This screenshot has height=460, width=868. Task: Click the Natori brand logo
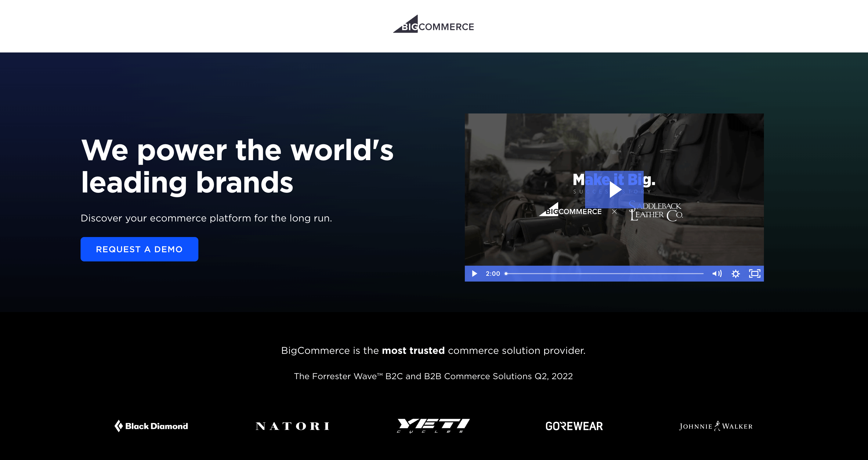point(292,426)
